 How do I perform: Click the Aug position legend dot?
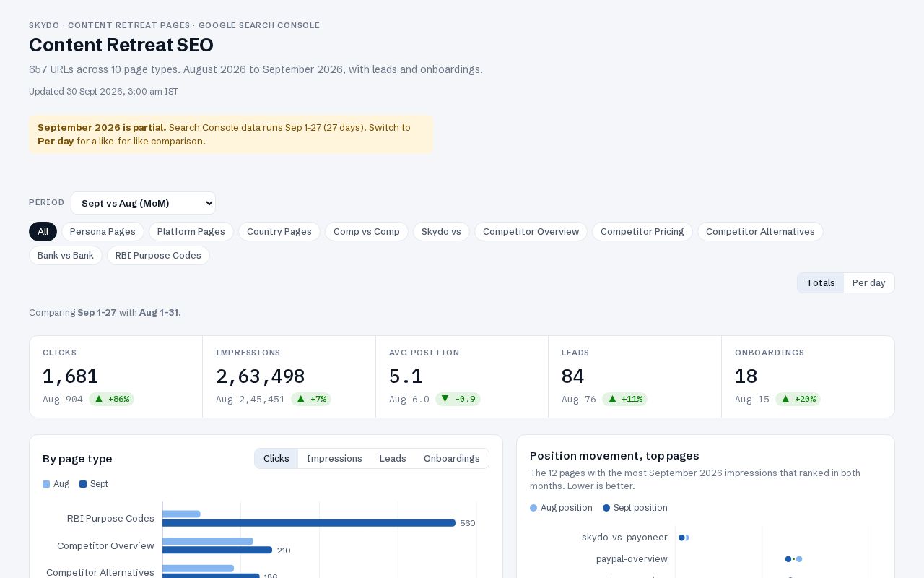[533, 508]
